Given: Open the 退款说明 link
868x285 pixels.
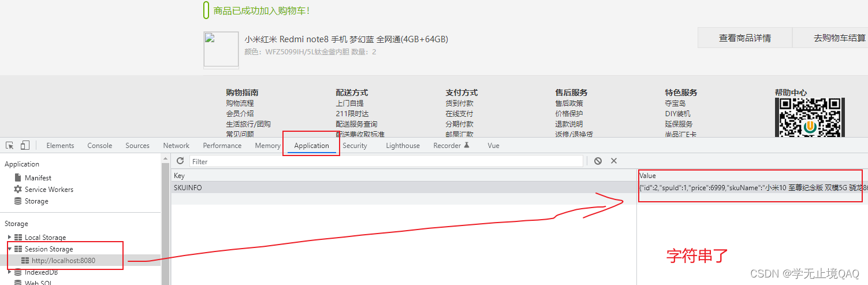Looking at the screenshot, I should (x=569, y=124).
